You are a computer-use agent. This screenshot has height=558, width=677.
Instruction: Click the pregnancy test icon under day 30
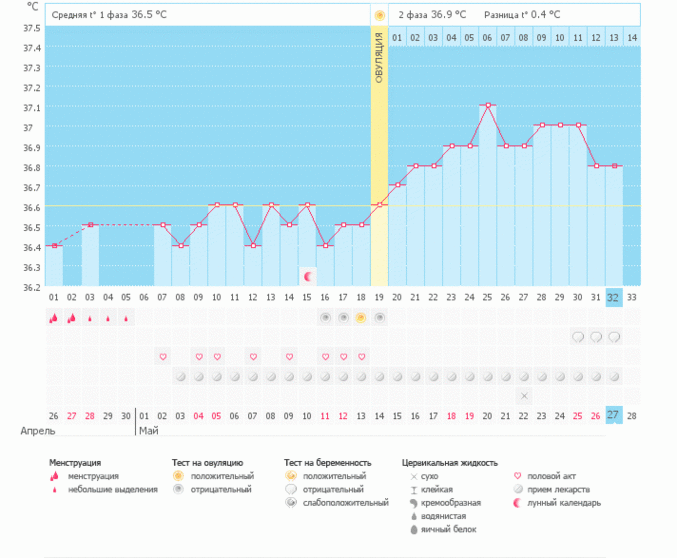(578, 337)
